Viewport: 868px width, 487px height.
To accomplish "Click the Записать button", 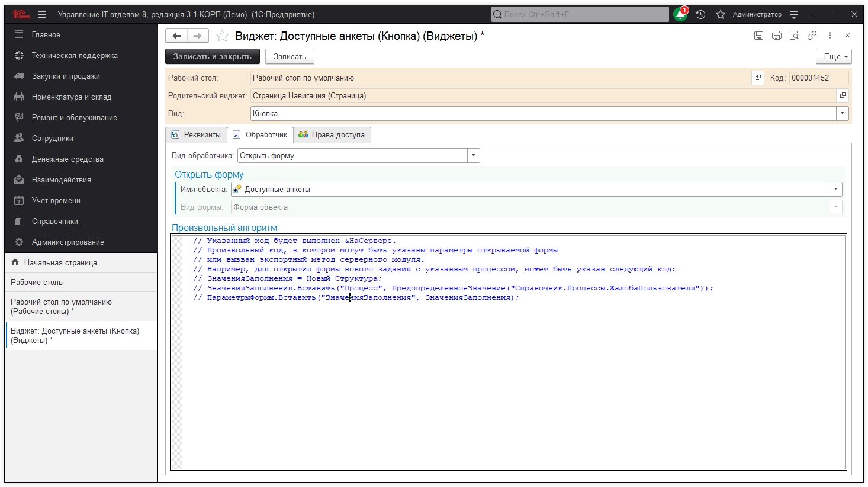I will 290,57.
